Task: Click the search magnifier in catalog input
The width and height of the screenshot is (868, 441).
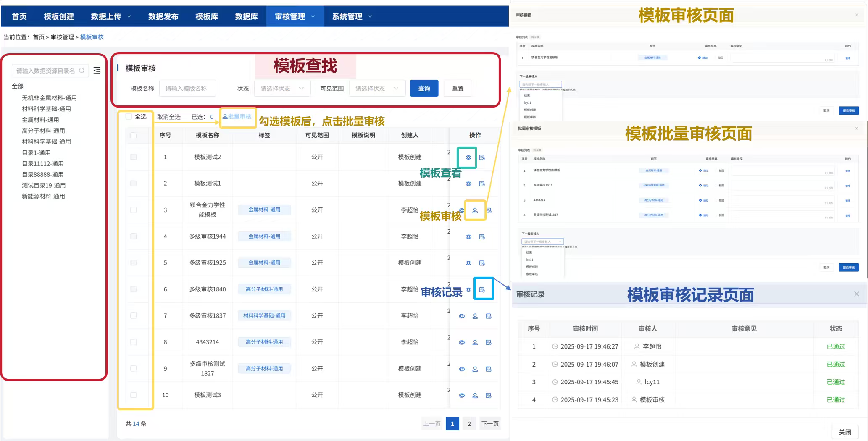Action: (x=82, y=71)
